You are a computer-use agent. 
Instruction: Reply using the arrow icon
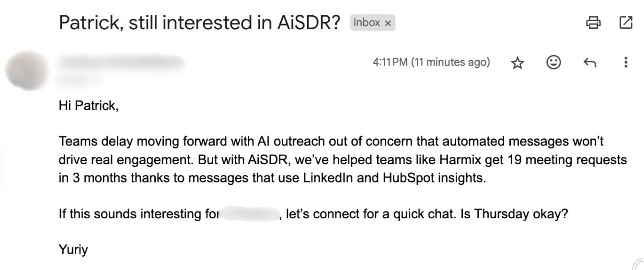589,63
